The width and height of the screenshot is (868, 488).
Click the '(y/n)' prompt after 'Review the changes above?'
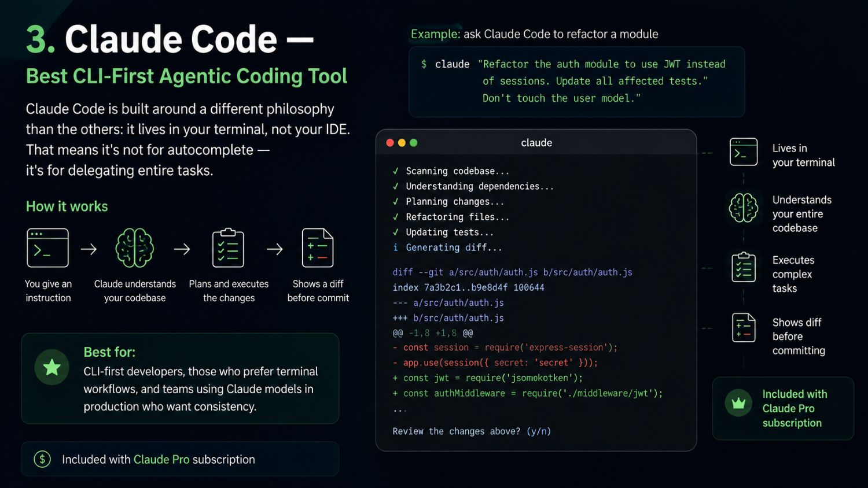coord(539,431)
